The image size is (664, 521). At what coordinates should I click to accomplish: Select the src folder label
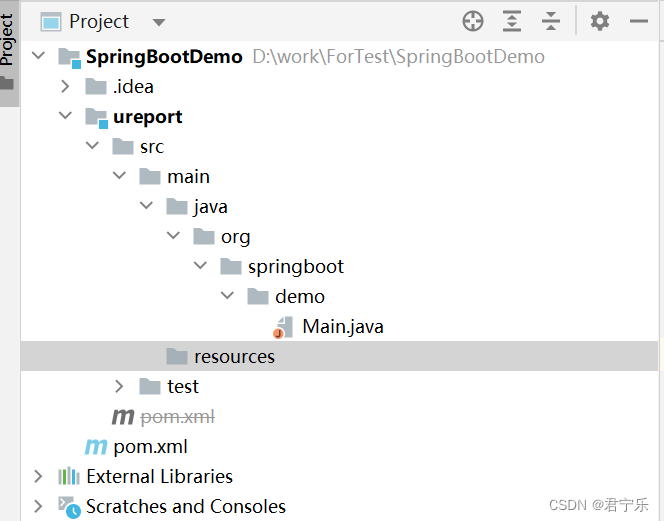click(x=152, y=147)
